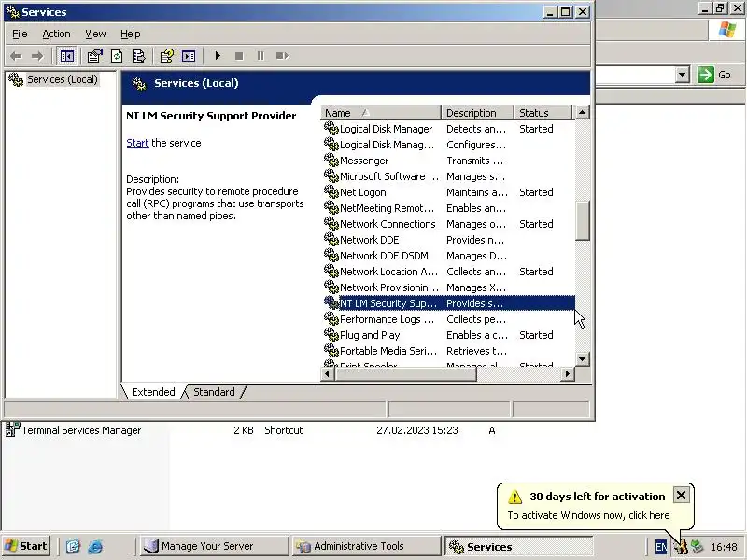Select the Network DDE DSDM service
This screenshot has height=560, width=747.
[x=448, y=256]
